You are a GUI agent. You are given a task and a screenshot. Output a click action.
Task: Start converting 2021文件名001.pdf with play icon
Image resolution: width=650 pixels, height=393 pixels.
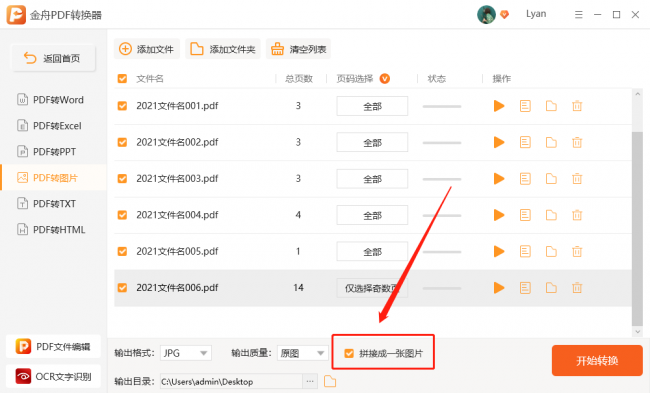click(499, 106)
